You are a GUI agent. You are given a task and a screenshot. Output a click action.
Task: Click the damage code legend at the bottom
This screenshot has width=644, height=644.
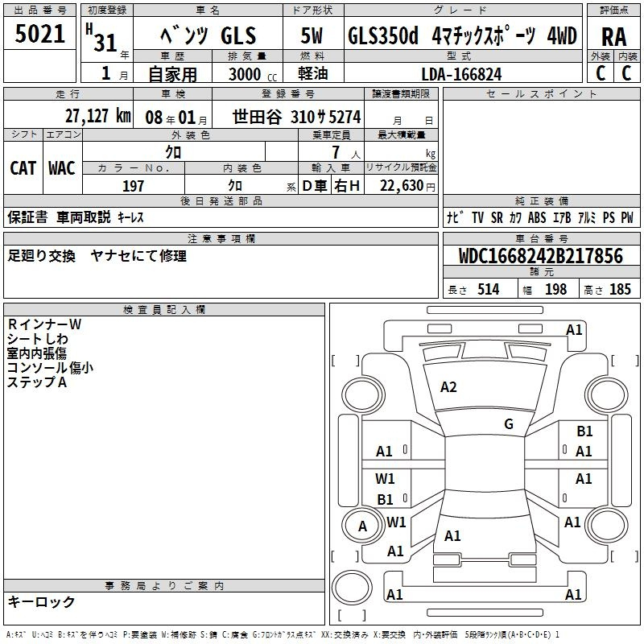point(283,635)
